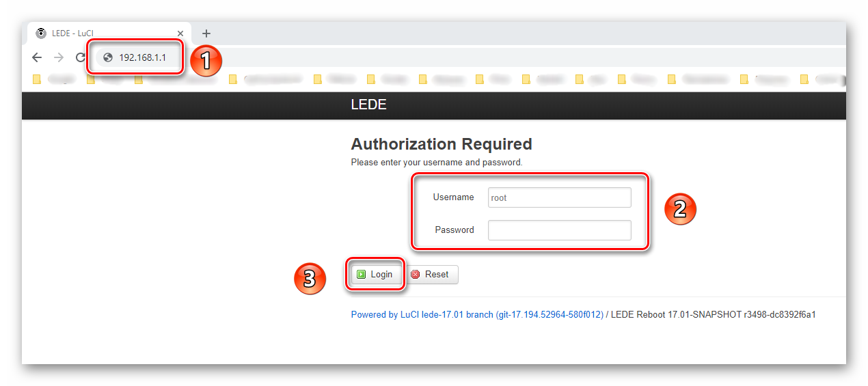Screen dimensions: 868x386
Task: Open the Powered by LuCI link
Action: tap(476, 315)
